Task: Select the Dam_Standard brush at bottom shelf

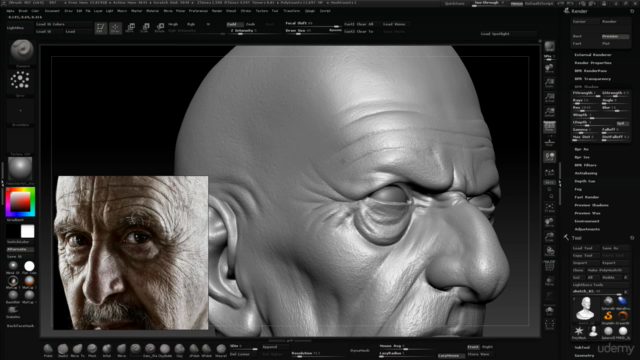Action: click(150, 349)
